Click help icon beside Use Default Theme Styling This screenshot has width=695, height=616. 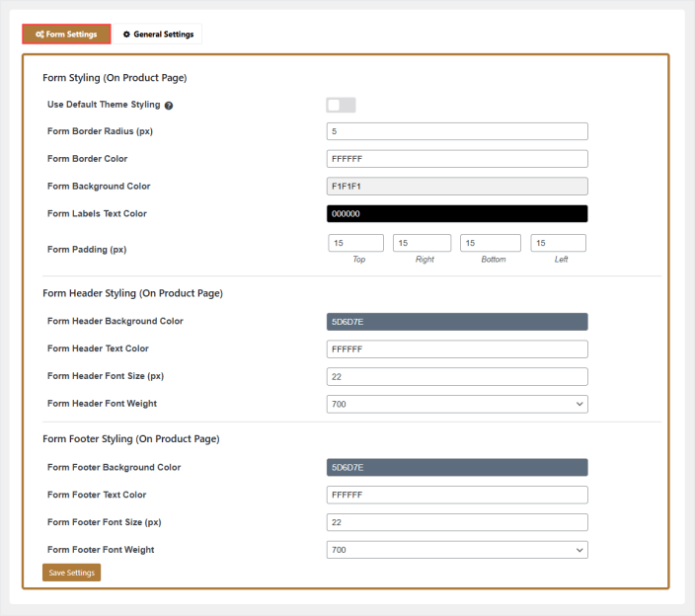pos(169,106)
